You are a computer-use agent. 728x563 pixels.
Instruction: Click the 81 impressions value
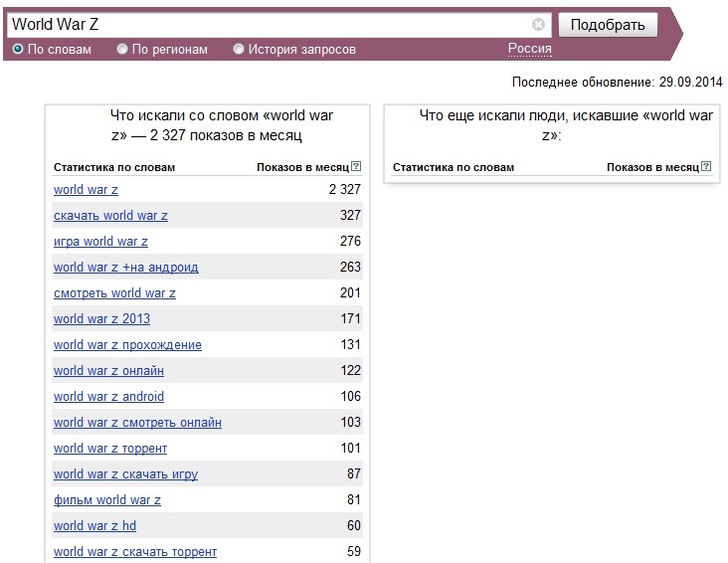(354, 499)
